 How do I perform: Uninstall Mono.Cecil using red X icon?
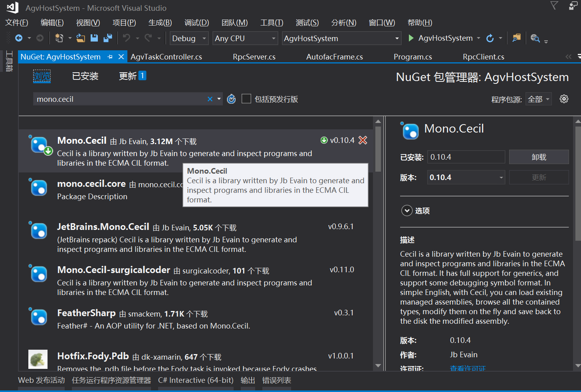click(363, 140)
